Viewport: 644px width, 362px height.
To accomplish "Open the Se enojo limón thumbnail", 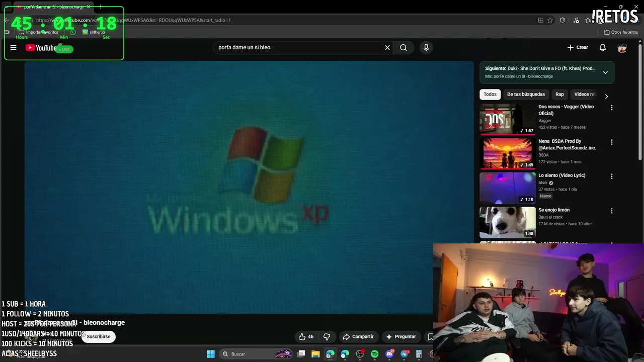I will pyautogui.click(x=508, y=222).
